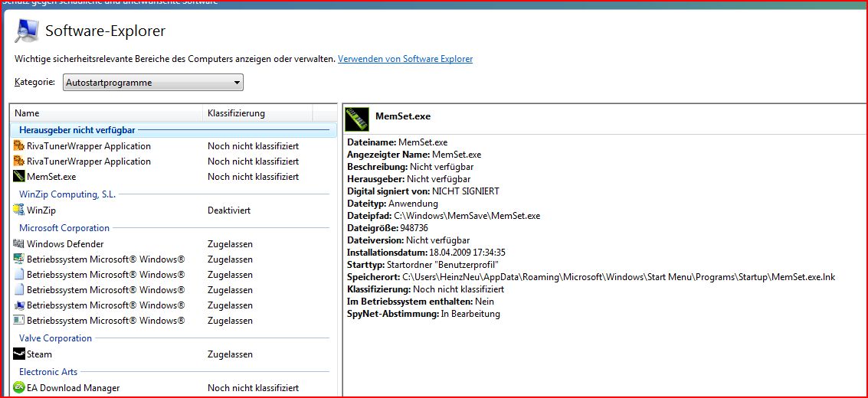
Task: Click the Speicherort startup path line
Action: (x=591, y=277)
